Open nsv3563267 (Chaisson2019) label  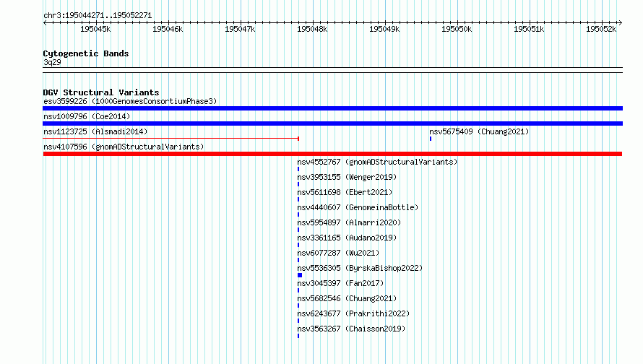click(351, 329)
